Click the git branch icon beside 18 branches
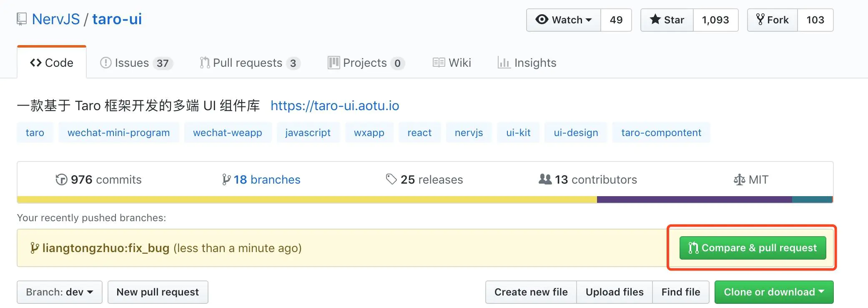This screenshot has height=308, width=868. tap(226, 179)
